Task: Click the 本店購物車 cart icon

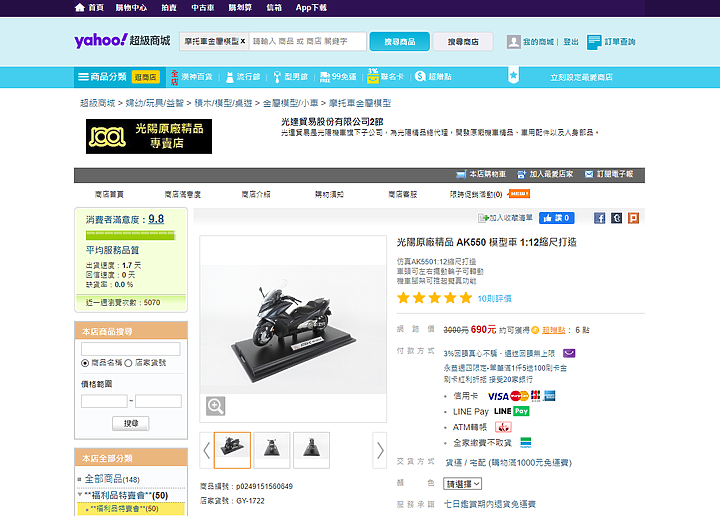Action: point(461,174)
